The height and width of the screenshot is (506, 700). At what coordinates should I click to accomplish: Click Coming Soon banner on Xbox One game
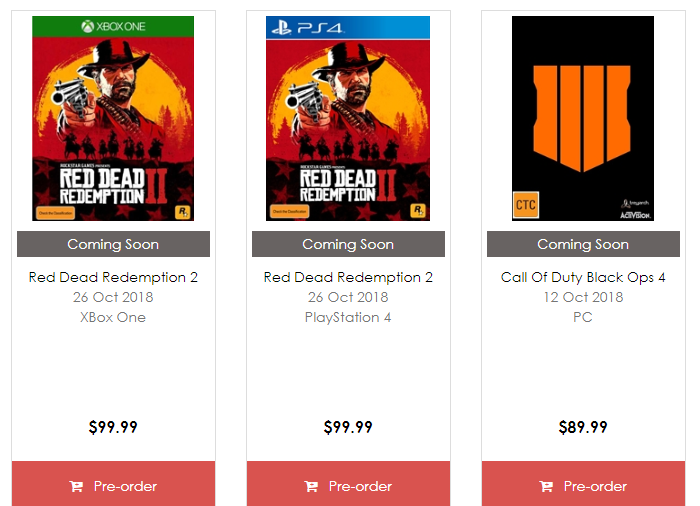click(x=113, y=244)
